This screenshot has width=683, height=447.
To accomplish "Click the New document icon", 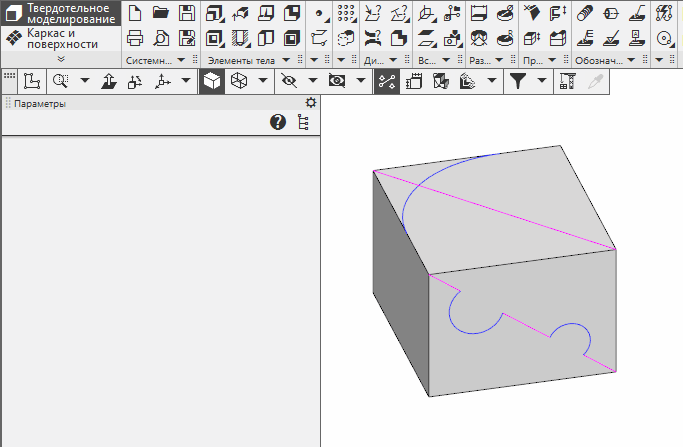I will (135, 14).
